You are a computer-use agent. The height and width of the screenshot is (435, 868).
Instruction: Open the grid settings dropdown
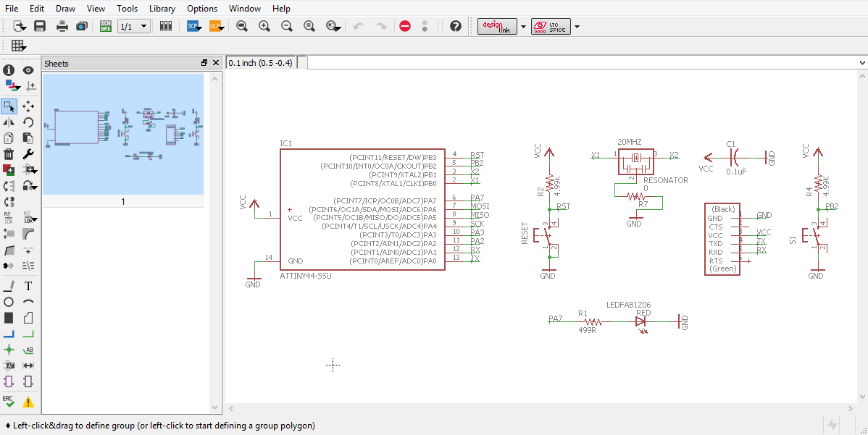click(18, 46)
